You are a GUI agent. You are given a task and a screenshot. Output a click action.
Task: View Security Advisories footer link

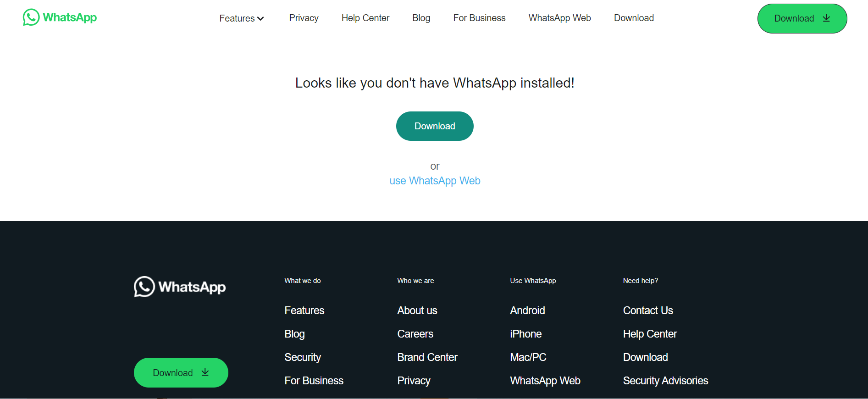pos(665,381)
